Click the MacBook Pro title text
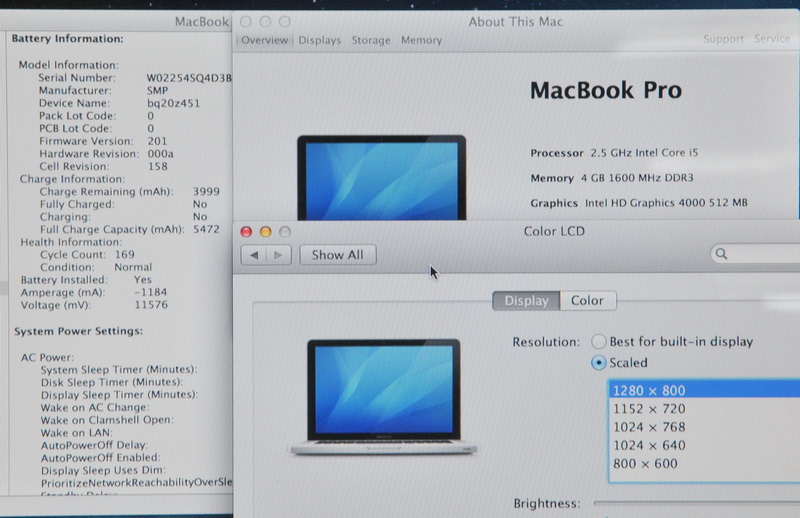Image resolution: width=800 pixels, height=518 pixels. pyautogui.click(x=606, y=90)
